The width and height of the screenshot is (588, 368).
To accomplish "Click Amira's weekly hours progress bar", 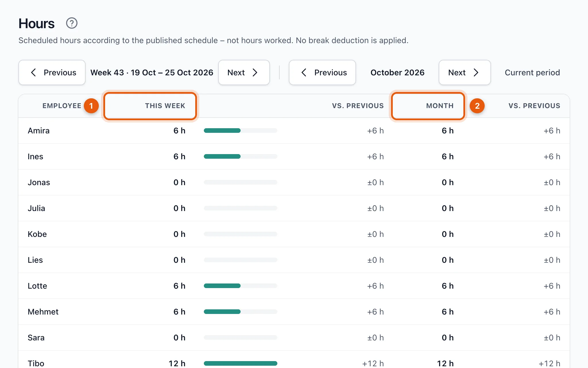I will (241, 131).
